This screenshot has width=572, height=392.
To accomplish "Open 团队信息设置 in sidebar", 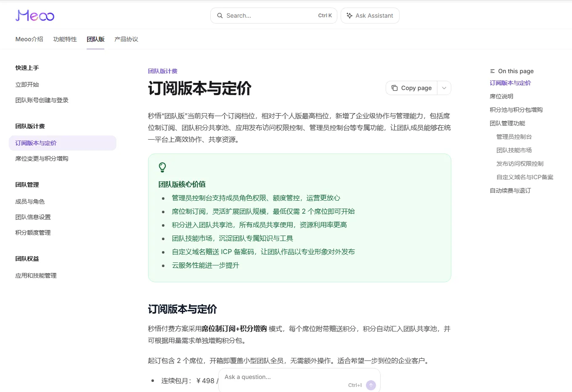I will click(x=33, y=217).
